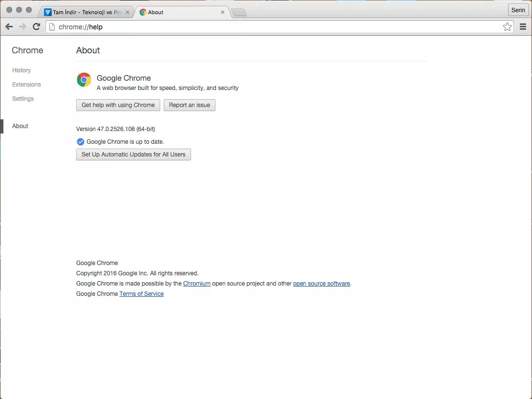Click the blue up-to-date checkmark icon
Viewport: 532px width, 399px height.
coord(81,142)
